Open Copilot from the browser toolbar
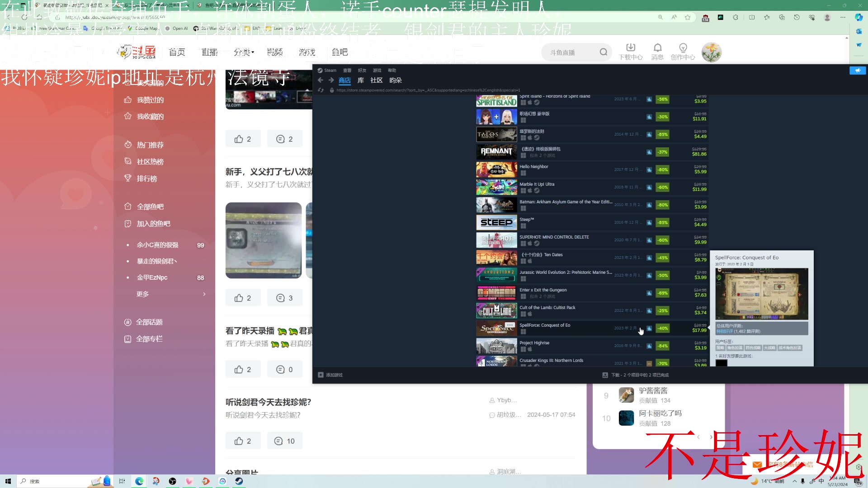This screenshot has height=488, width=868. (x=858, y=17)
